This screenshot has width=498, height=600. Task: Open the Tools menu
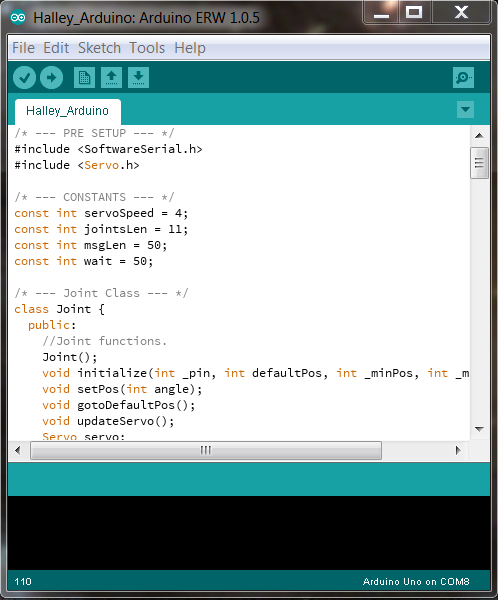(147, 48)
